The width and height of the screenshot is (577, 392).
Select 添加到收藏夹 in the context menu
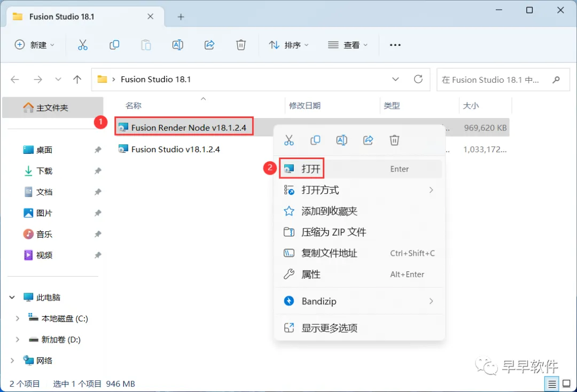[360, 211]
